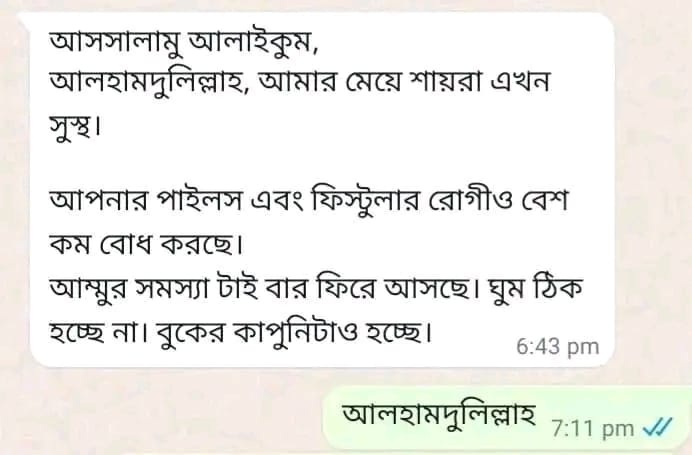
Task: Click the phrase ফিরে আসছে
Action: click(391, 288)
